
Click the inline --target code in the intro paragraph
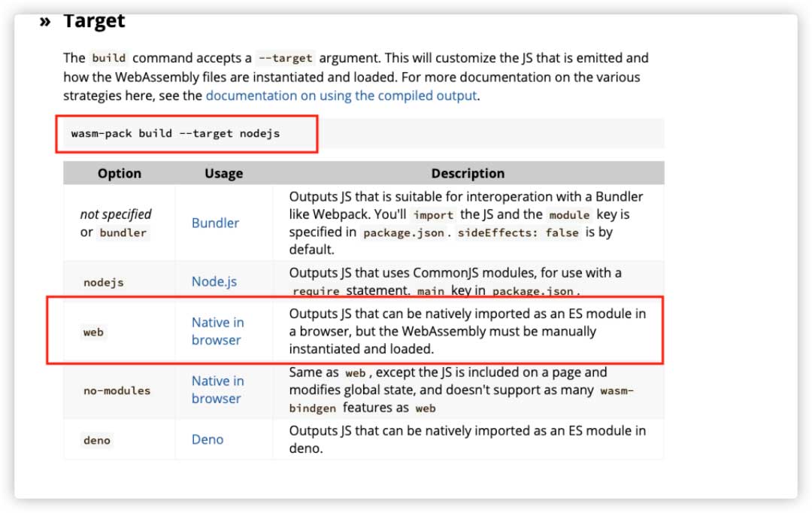285,58
